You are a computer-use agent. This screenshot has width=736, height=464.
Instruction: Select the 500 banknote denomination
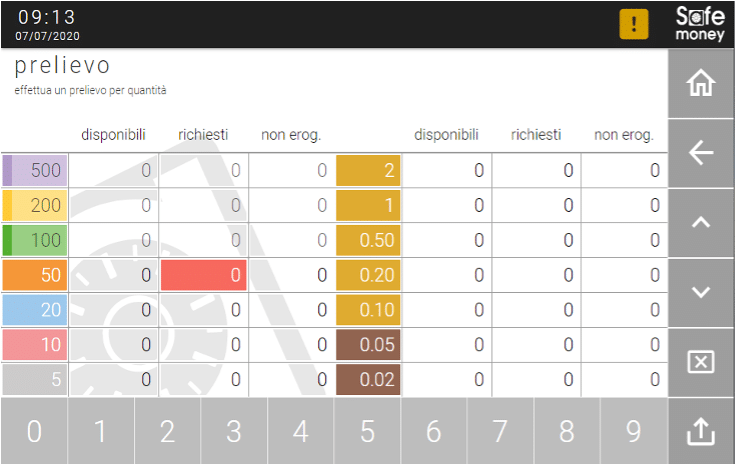pyautogui.click(x=35, y=170)
